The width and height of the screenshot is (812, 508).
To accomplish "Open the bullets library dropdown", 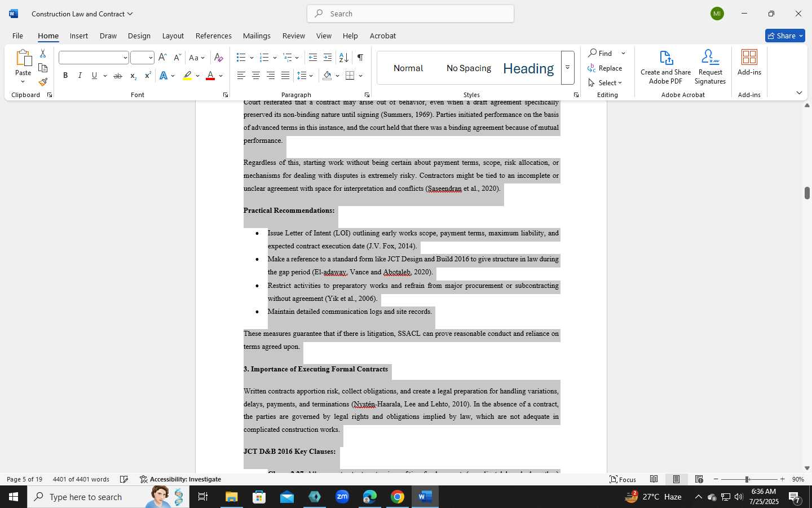I will pyautogui.click(x=251, y=58).
